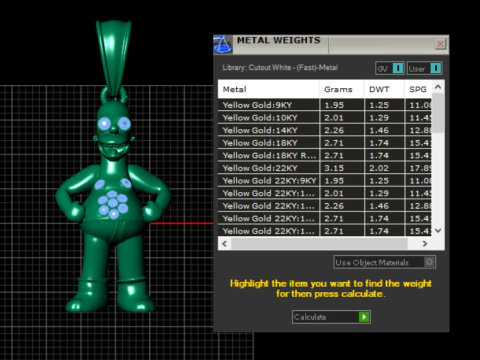This screenshot has height=360, width=480.
Task: Select the Yellow Gold:22KY row
Action: point(325,168)
